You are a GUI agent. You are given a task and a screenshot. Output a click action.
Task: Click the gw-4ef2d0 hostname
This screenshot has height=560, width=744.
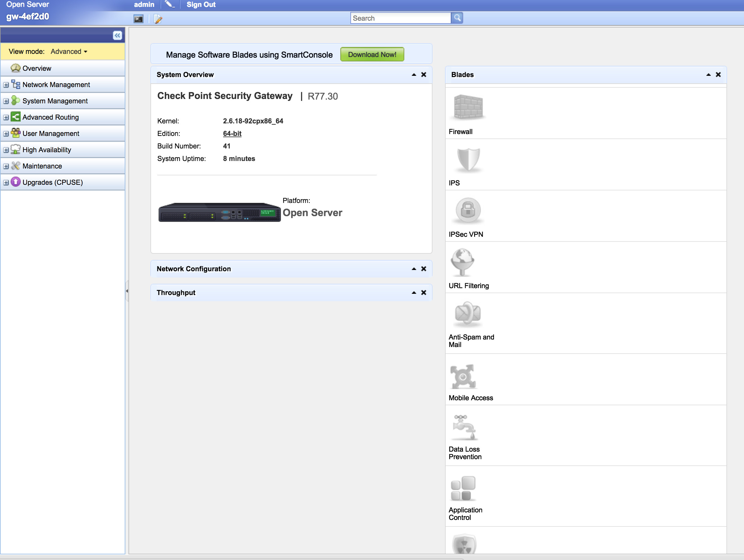coord(28,17)
